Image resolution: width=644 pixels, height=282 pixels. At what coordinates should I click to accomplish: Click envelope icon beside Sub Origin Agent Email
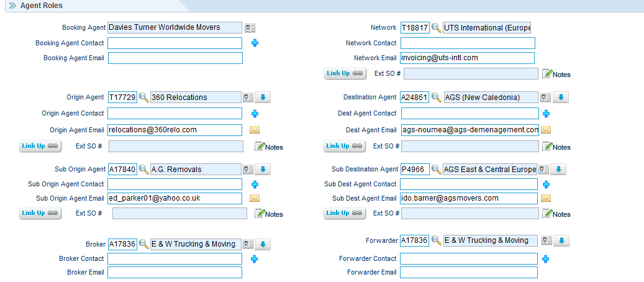pos(255,198)
